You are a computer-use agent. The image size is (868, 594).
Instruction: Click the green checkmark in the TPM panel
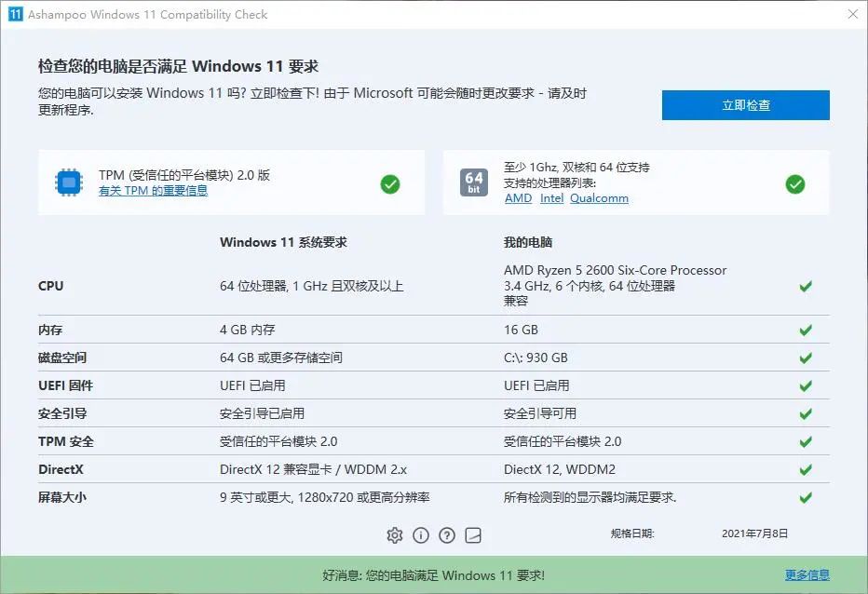(391, 184)
